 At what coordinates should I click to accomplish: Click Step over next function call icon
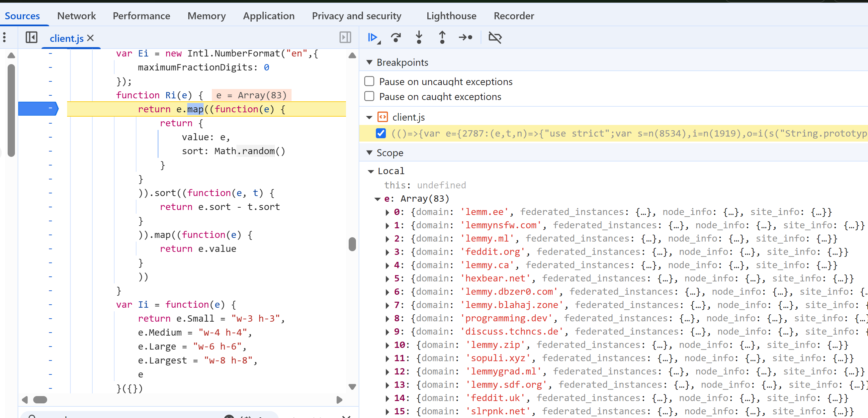(396, 38)
